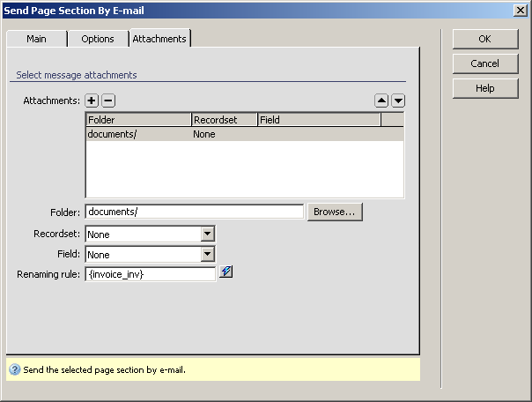Move the attachment down in the list

(398, 101)
